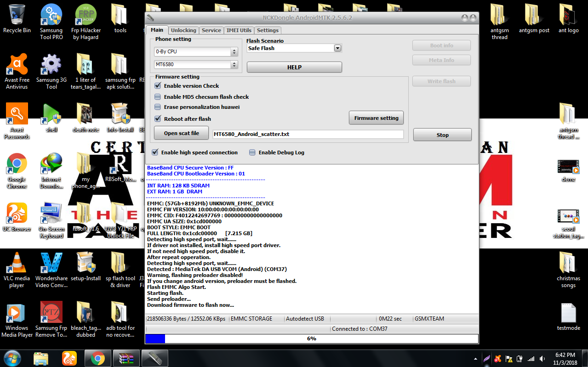The image size is (588, 367).
Task: Open the tools folder on desktop
Action: click(x=120, y=19)
